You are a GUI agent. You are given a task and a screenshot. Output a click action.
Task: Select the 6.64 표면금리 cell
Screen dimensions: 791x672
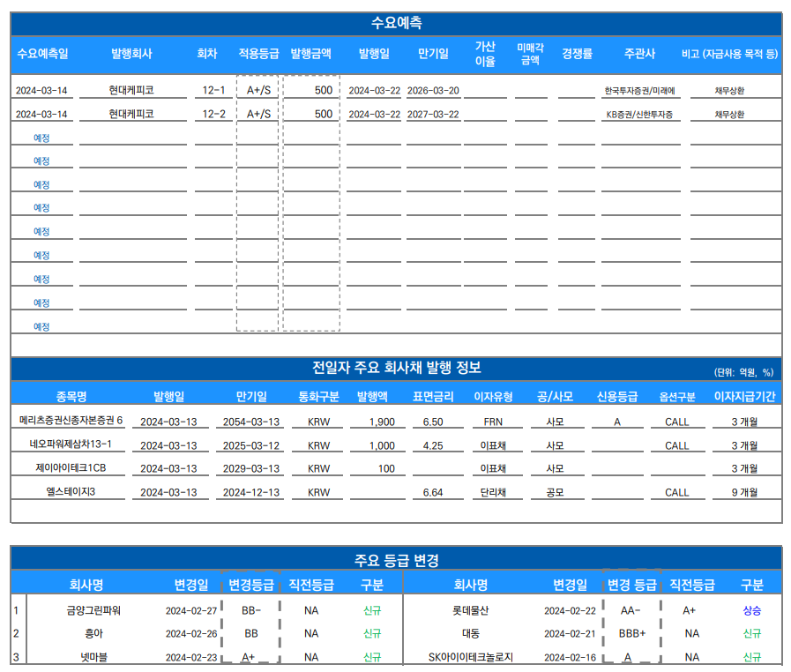[433, 492]
